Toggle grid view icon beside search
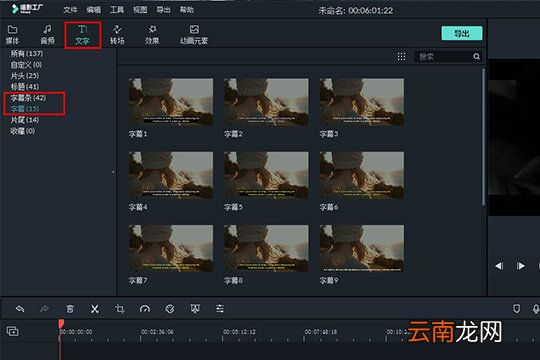 click(x=401, y=56)
